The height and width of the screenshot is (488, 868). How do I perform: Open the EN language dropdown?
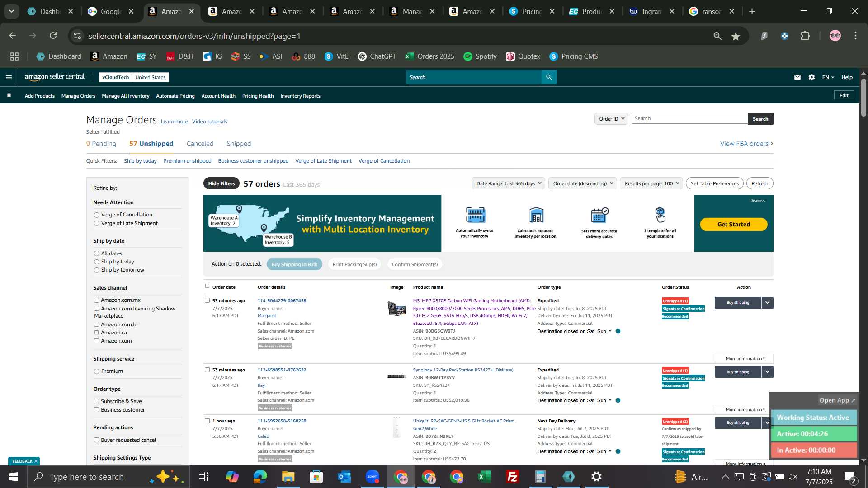coord(828,77)
